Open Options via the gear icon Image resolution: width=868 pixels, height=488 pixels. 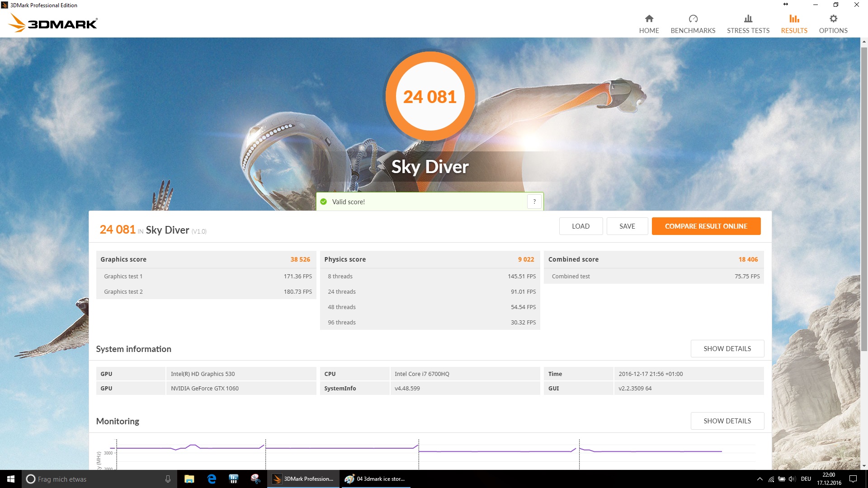tap(833, 19)
